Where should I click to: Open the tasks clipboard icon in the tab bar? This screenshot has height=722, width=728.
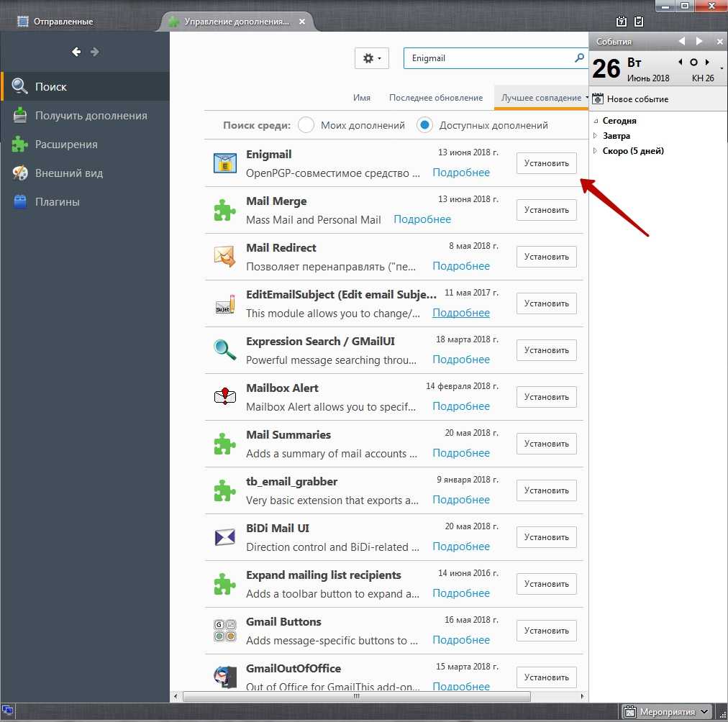tap(638, 22)
